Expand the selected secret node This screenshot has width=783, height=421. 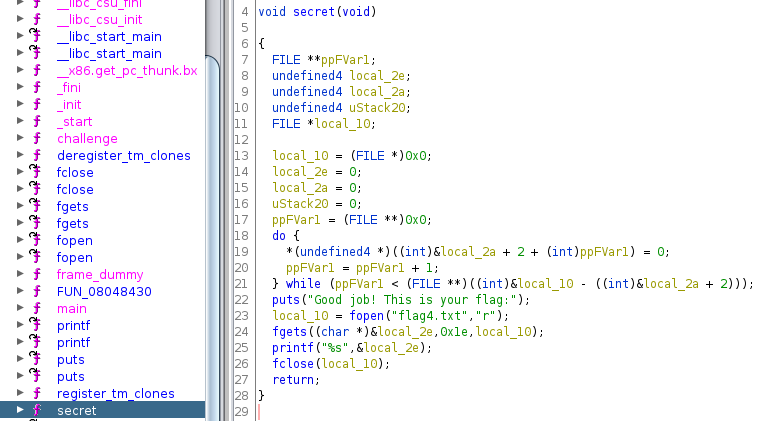click(x=20, y=409)
